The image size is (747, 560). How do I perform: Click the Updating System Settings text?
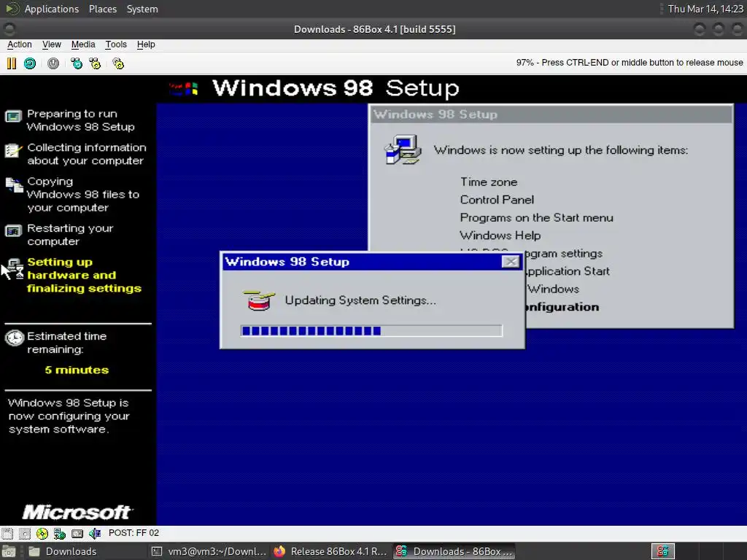tap(360, 300)
